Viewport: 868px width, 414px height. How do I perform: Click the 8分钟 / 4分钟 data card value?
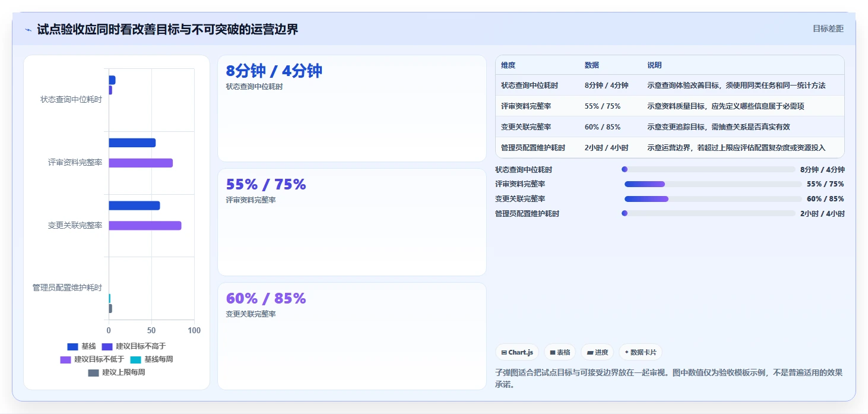pos(274,71)
